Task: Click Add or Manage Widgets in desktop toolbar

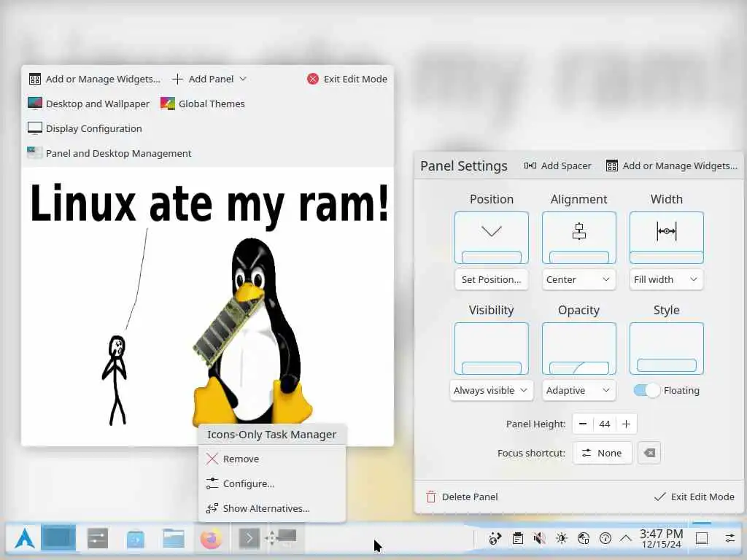Action: [x=94, y=79]
